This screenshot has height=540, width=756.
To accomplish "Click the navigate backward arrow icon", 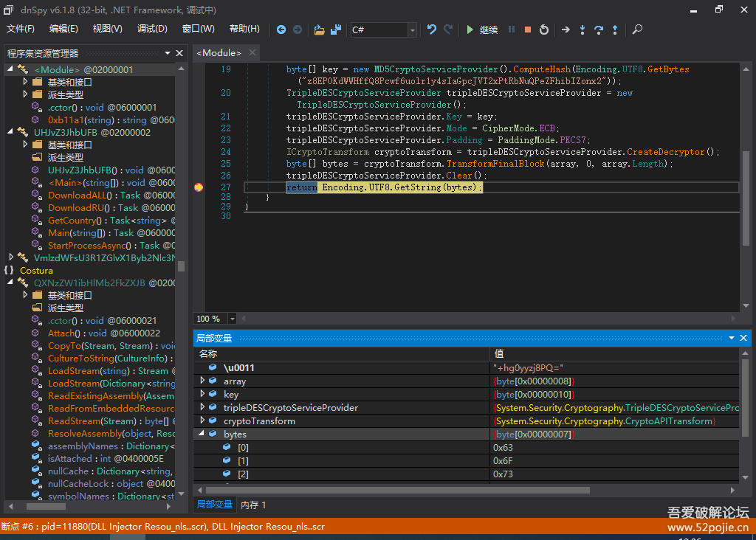I will pyautogui.click(x=281, y=30).
